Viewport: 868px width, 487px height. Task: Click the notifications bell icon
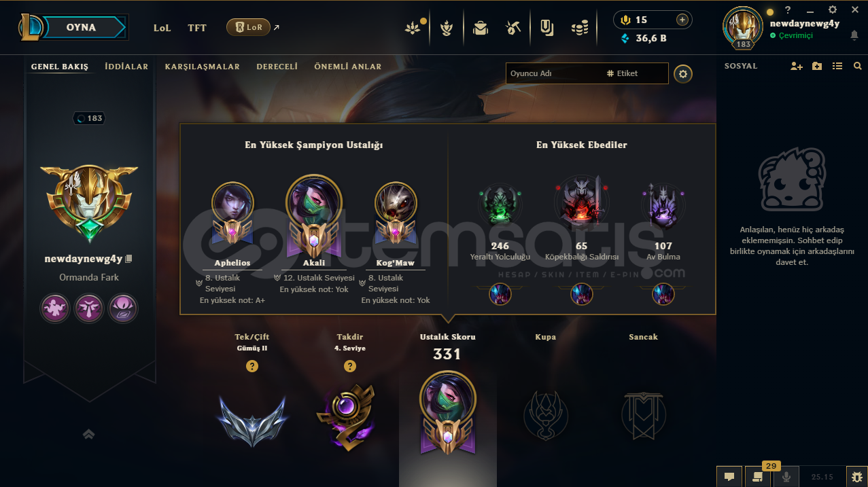pos(854,35)
